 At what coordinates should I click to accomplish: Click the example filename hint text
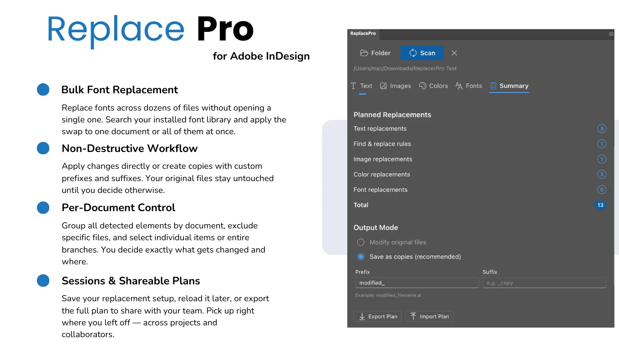click(x=388, y=295)
